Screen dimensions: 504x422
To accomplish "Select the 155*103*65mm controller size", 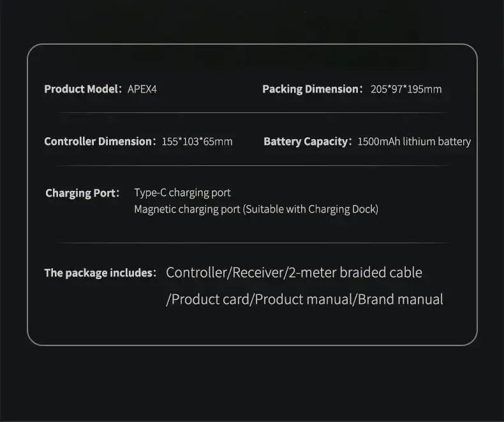I will 197,142.
